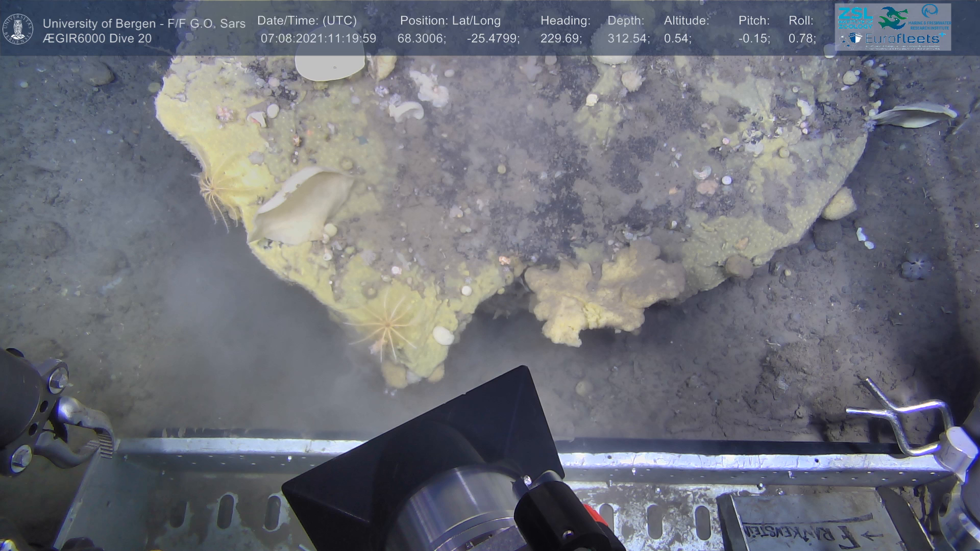Image resolution: width=980 pixels, height=551 pixels.
Task: Click the green-blue twin fish logo
Action: coord(893,18)
